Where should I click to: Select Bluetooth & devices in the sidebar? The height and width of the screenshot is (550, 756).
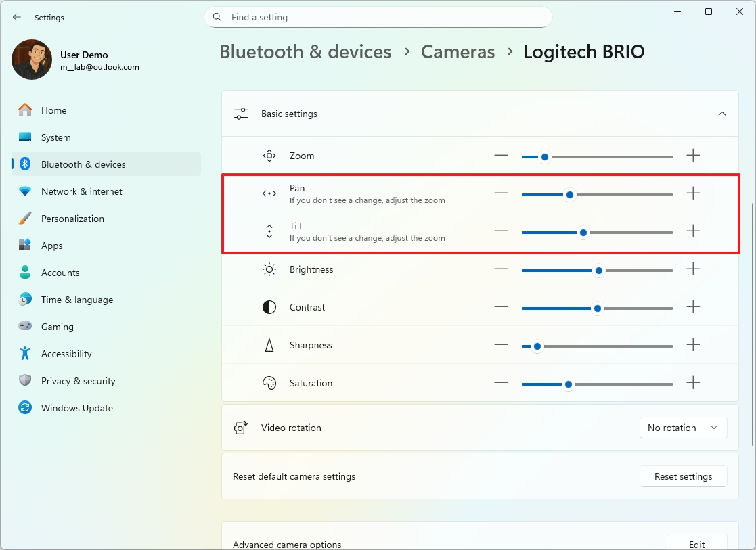[x=84, y=164]
